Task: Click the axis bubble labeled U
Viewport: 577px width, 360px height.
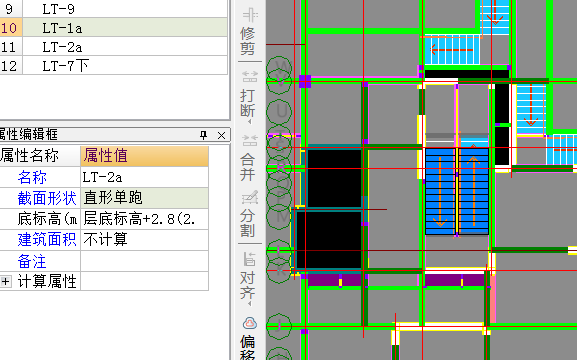Action: pyautogui.click(x=280, y=112)
